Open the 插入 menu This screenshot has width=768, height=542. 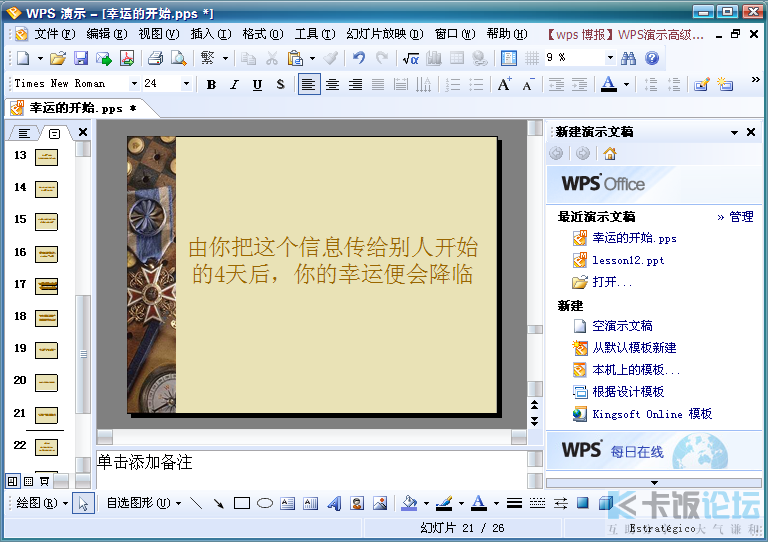[x=211, y=34]
